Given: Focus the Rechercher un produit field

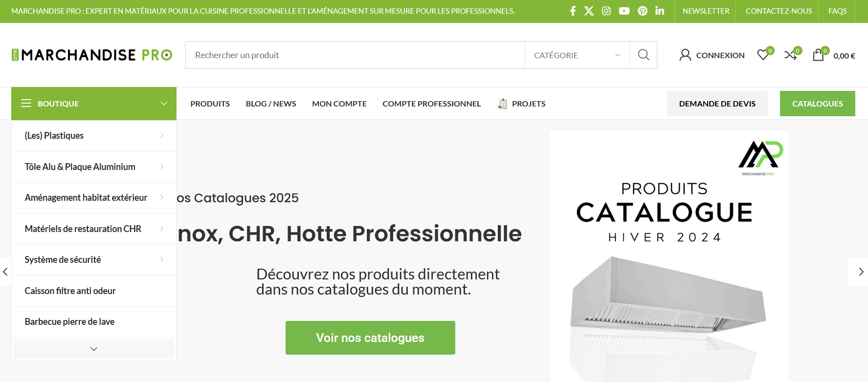Looking at the screenshot, I should 355,55.
